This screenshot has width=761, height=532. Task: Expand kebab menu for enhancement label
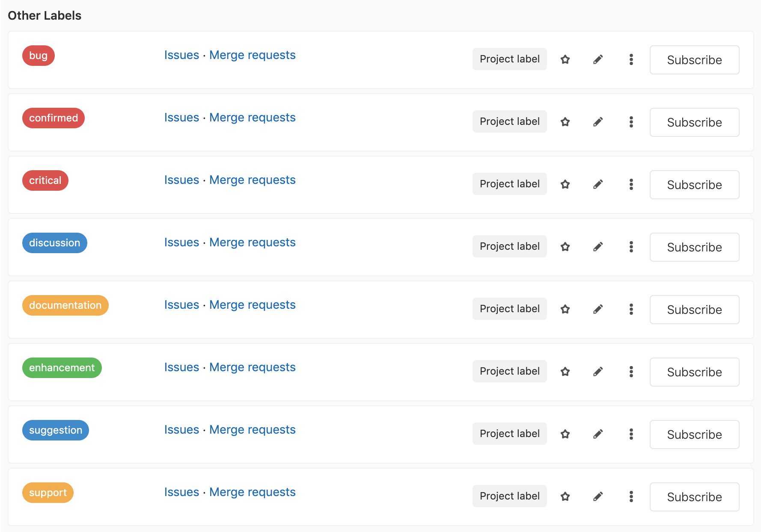pyautogui.click(x=631, y=372)
